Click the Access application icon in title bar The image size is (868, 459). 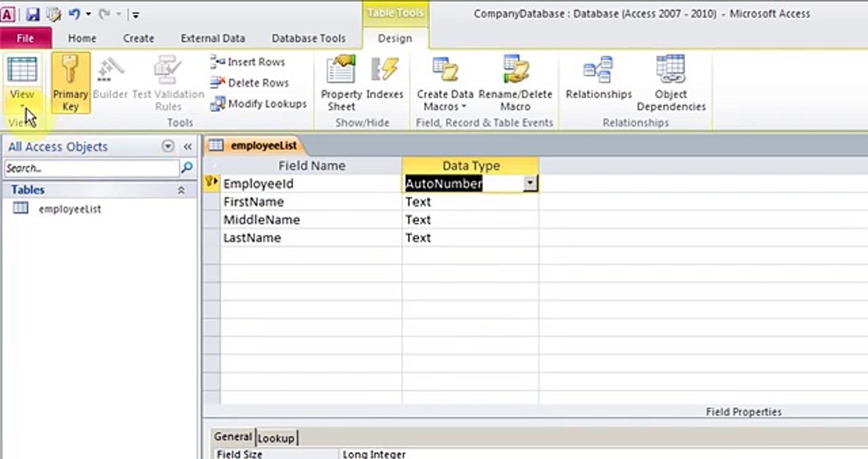click(x=8, y=14)
